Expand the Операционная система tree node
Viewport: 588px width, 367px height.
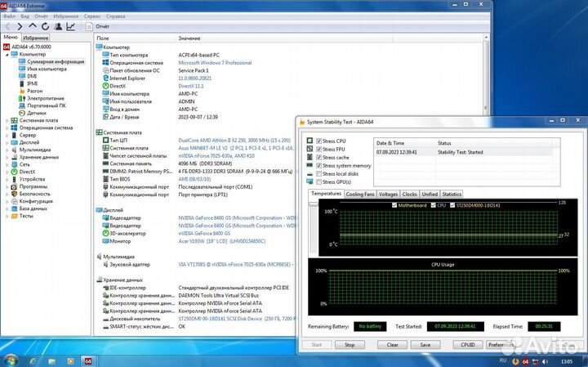click(x=7, y=128)
